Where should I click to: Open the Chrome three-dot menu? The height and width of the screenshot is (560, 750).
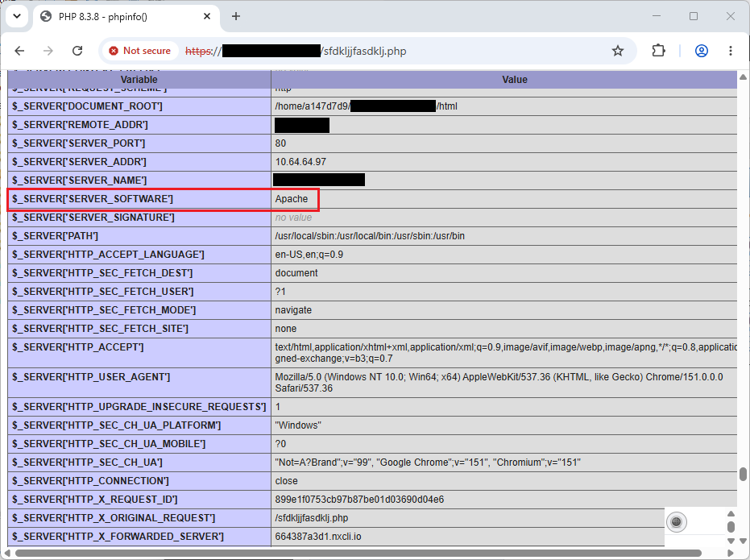[x=731, y=51]
